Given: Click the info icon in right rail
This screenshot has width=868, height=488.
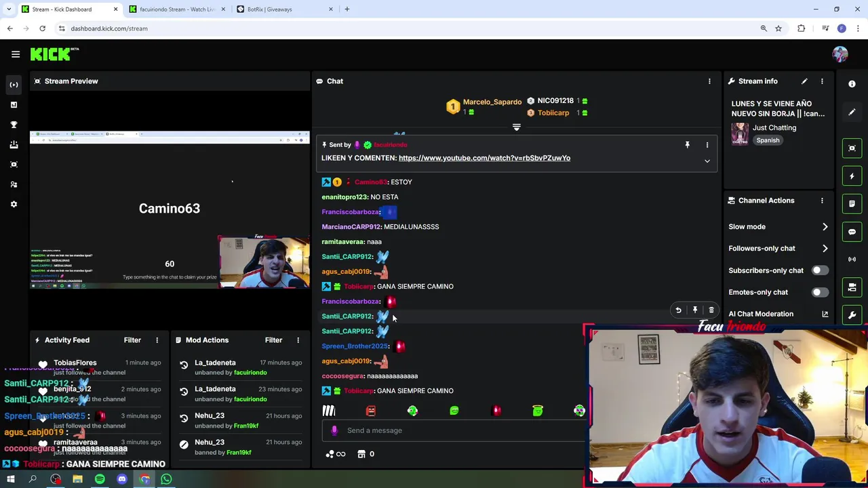Looking at the screenshot, I should coord(852,84).
